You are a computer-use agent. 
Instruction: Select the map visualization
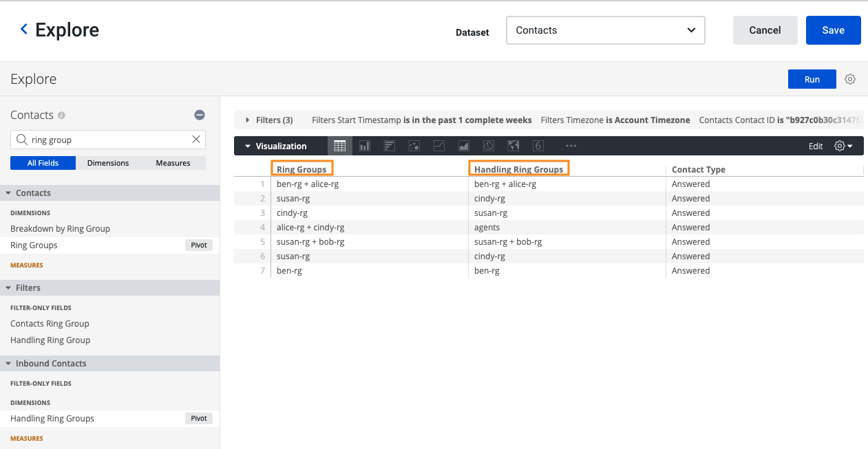(513, 145)
